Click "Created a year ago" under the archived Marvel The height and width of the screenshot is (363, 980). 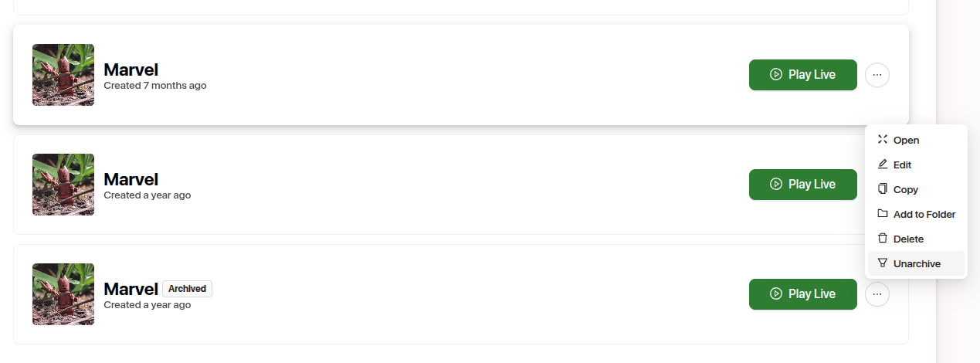pyautogui.click(x=148, y=305)
